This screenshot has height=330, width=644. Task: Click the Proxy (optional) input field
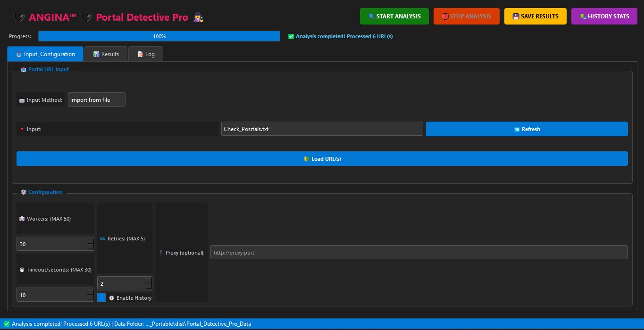[x=418, y=252]
